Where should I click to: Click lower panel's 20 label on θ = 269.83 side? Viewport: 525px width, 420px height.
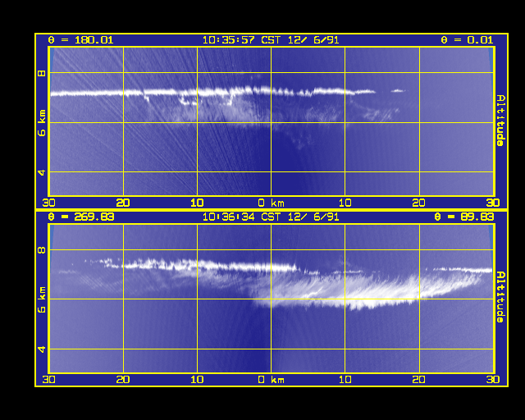pos(123,380)
